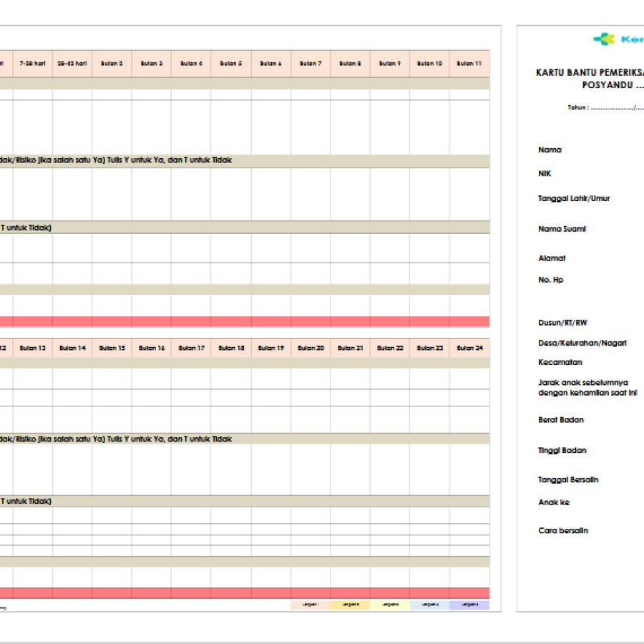
Task: Click the '29-42 hari' column header
Action: click(72, 64)
